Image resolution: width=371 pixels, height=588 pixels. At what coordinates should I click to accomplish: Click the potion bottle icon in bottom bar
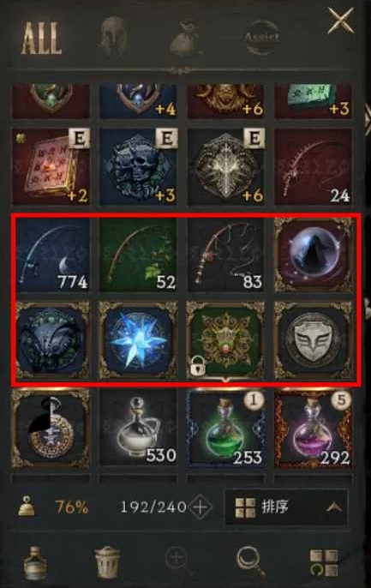pyautogui.click(x=35, y=562)
